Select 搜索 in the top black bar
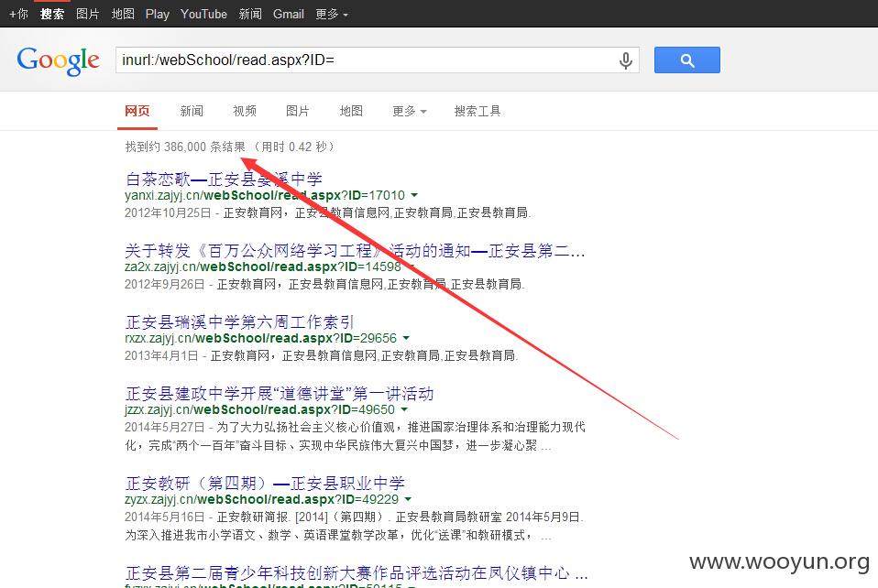 [x=52, y=14]
